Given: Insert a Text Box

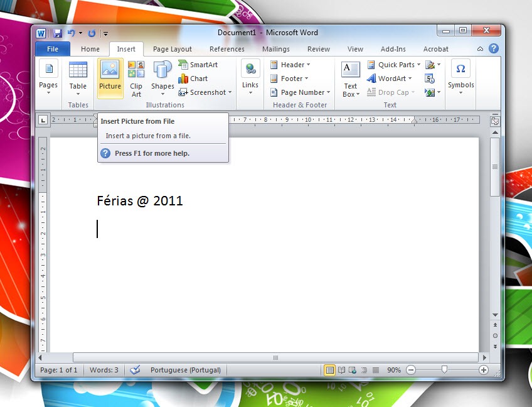Looking at the screenshot, I should tap(351, 79).
